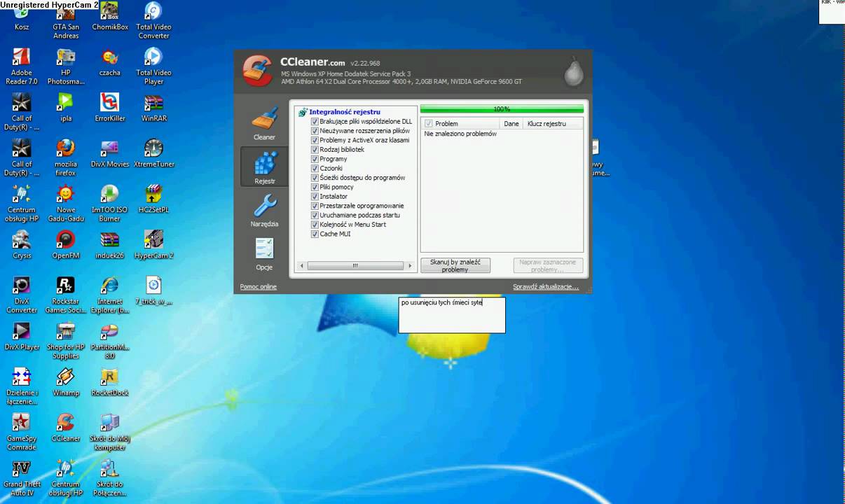
Task: Toggle Ścieżki dostępu do programów checkbox
Action: (x=315, y=178)
